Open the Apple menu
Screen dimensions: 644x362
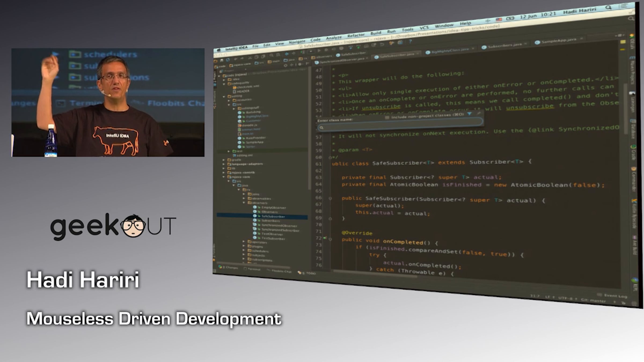tap(219, 50)
